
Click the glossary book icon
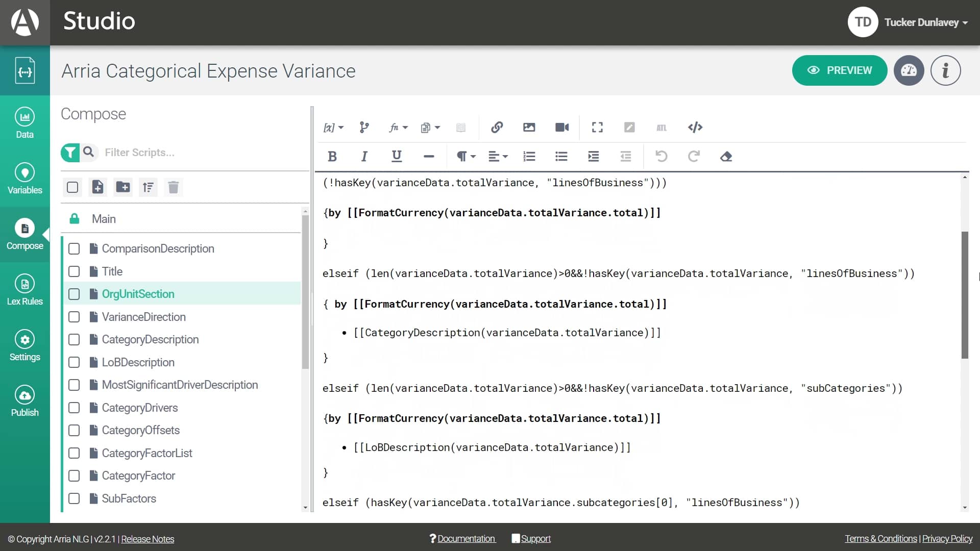(461, 128)
